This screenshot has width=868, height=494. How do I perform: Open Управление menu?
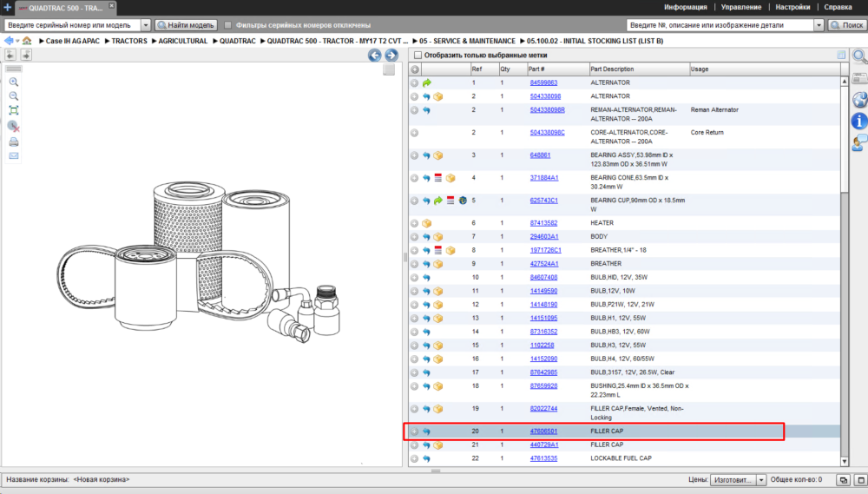[740, 7]
